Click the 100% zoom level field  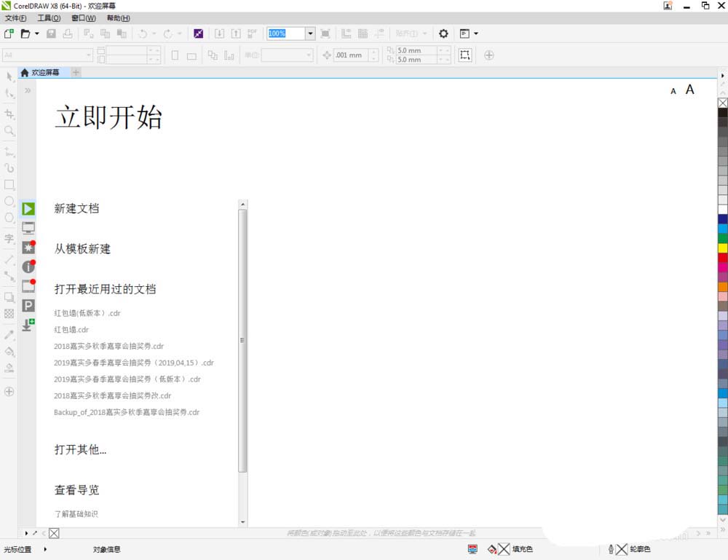(x=286, y=33)
